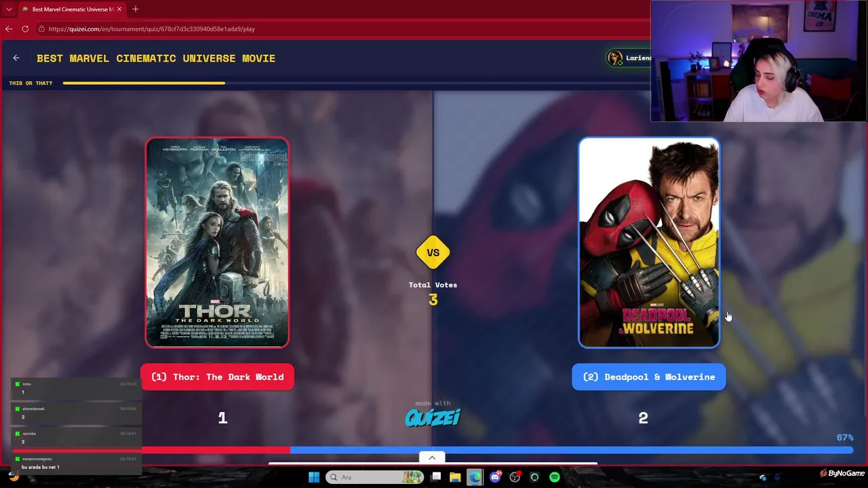Image resolution: width=868 pixels, height=488 pixels.
Task: Click the 67% vote percentage label
Action: click(x=845, y=438)
